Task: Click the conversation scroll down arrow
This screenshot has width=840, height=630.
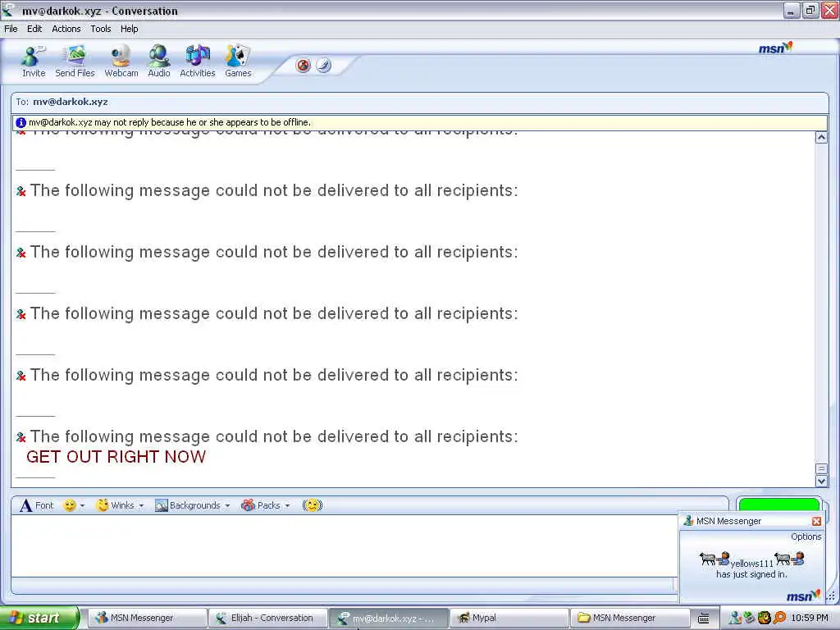Action: point(820,481)
